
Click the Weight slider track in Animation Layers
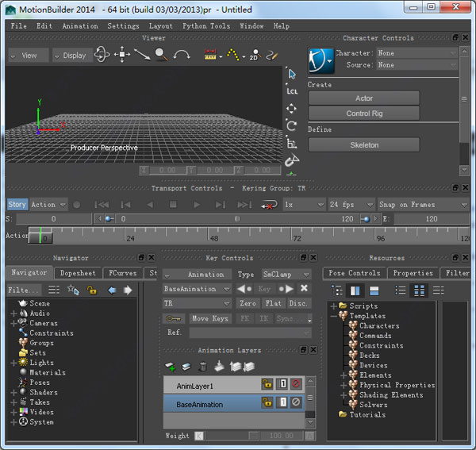tap(232, 436)
